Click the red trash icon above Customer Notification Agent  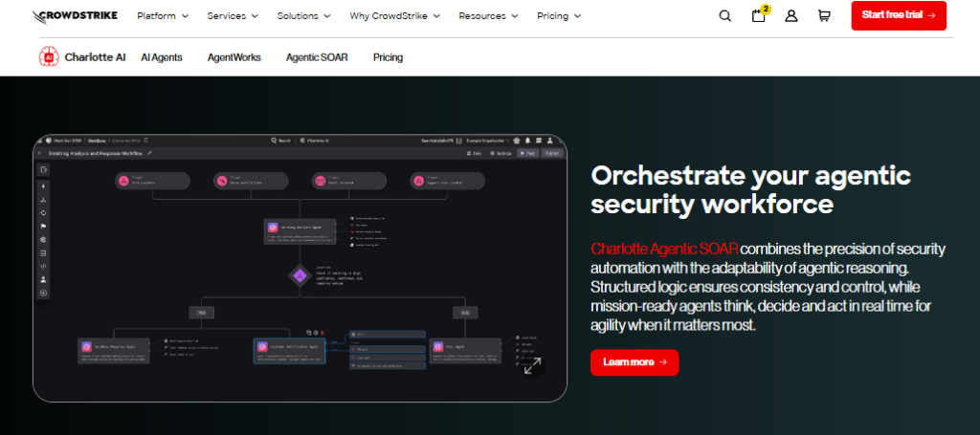click(x=323, y=333)
